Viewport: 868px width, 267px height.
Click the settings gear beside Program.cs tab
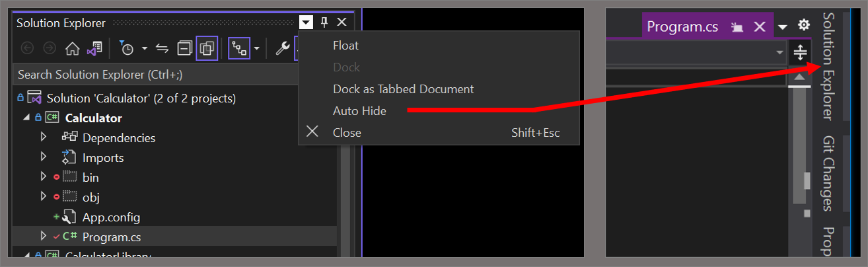click(x=803, y=25)
